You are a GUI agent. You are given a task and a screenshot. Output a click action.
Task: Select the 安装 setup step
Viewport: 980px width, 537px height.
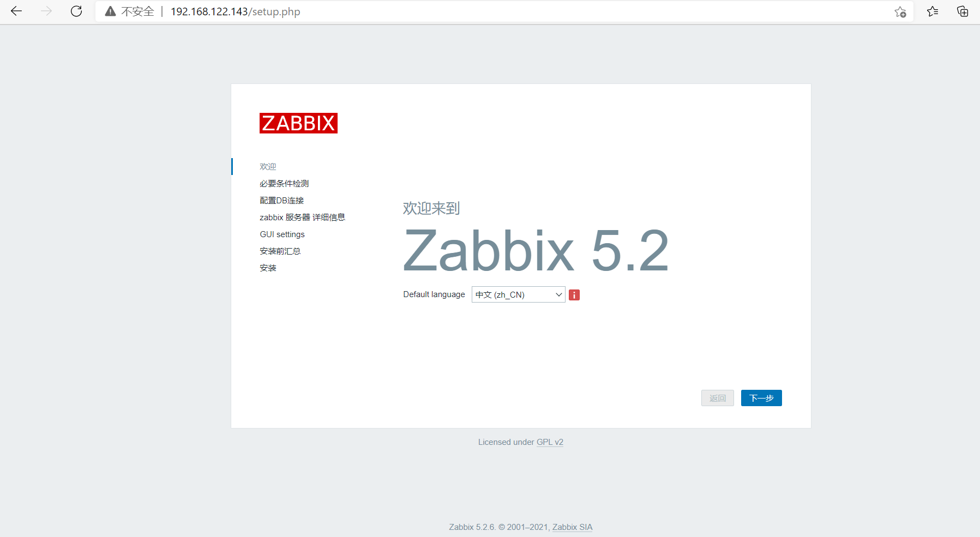click(x=268, y=268)
